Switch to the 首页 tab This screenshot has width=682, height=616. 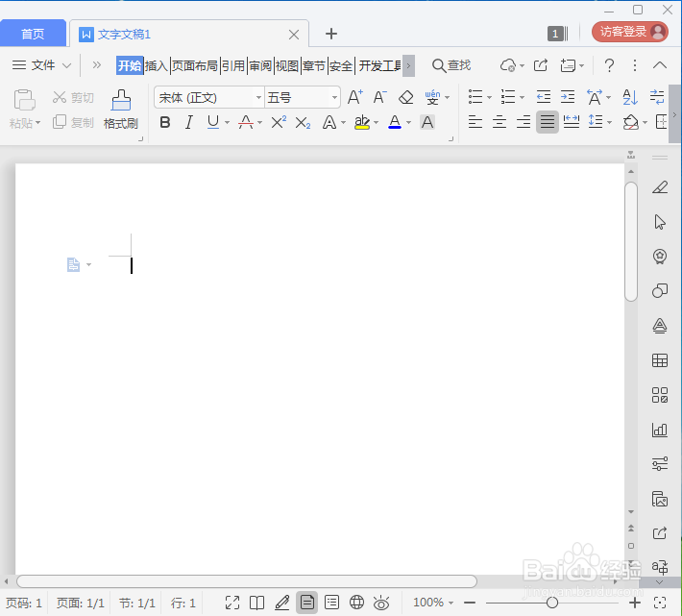coord(33,34)
